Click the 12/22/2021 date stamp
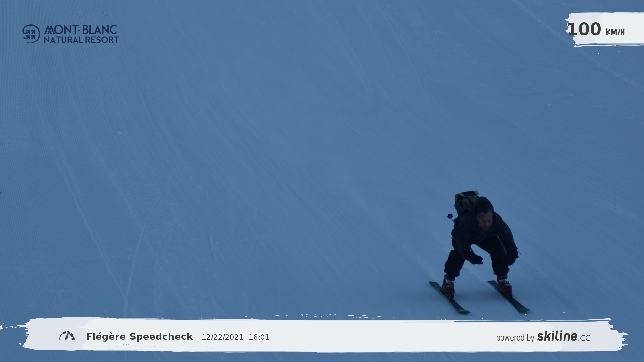The image size is (644, 362). [222, 337]
